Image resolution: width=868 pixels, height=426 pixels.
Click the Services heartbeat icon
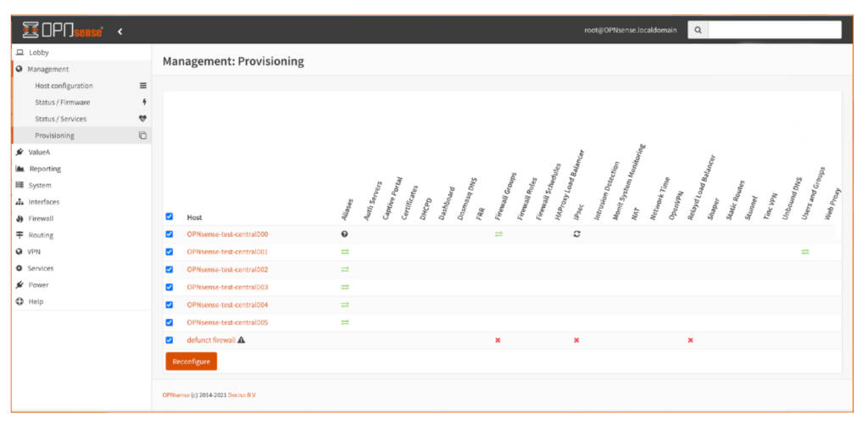point(142,119)
